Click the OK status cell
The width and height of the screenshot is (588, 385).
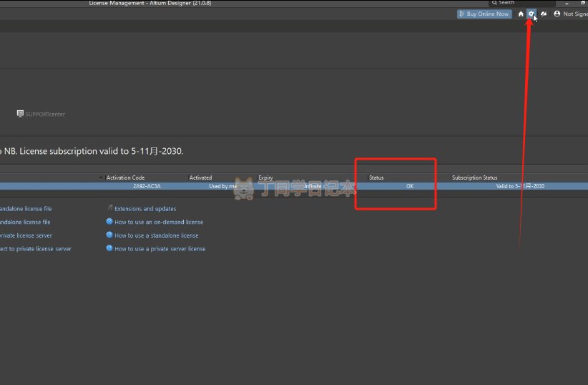pyautogui.click(x=410, y=186)
